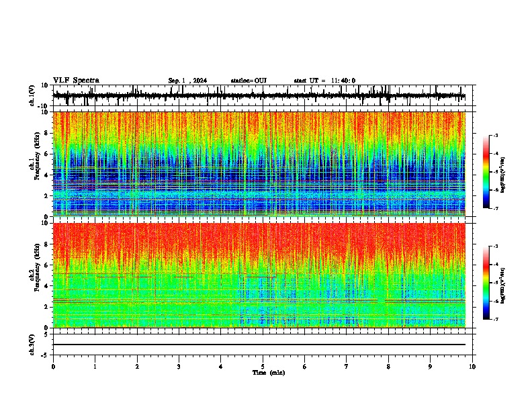Click the 'ch.3(V)' axis label
532x411 pixels.
[x=32, y=345]
